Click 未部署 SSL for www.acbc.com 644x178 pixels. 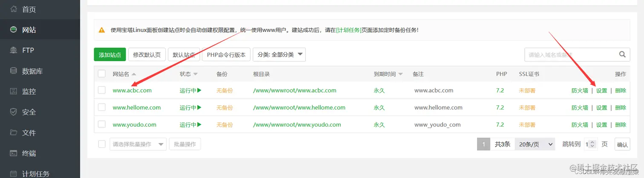pos(527,90)
